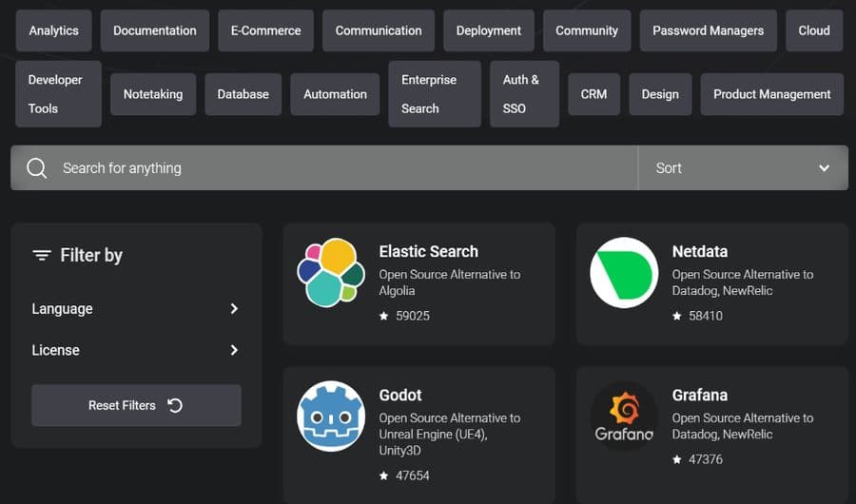
Task: Click the Netdata green logo
Action: pos(624,273)
